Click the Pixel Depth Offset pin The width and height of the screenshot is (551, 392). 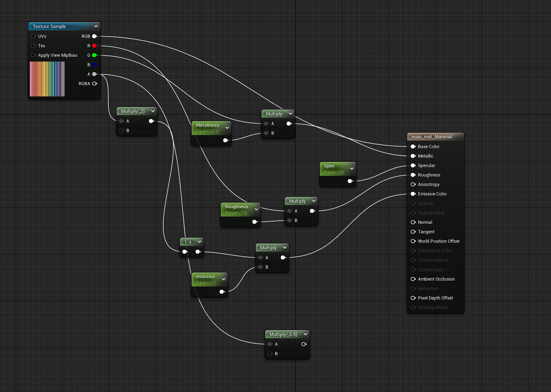pyautogui.click(x=413, y=298)
